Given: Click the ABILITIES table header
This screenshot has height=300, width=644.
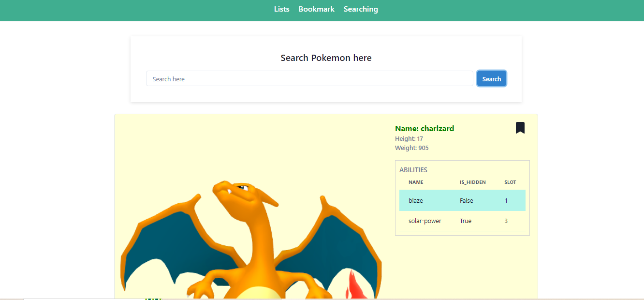Looking at the screenshot, I should coord(413,169).
